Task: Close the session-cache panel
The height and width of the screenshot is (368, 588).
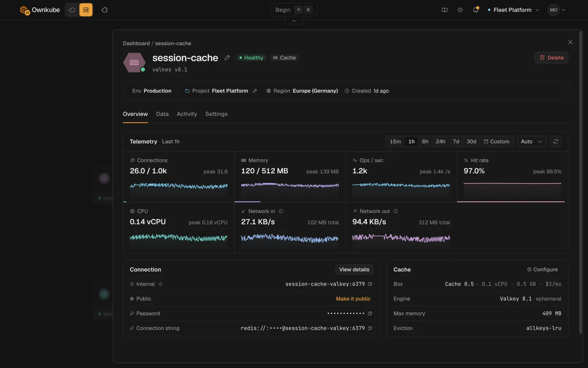Action: [x=570, y=42]
